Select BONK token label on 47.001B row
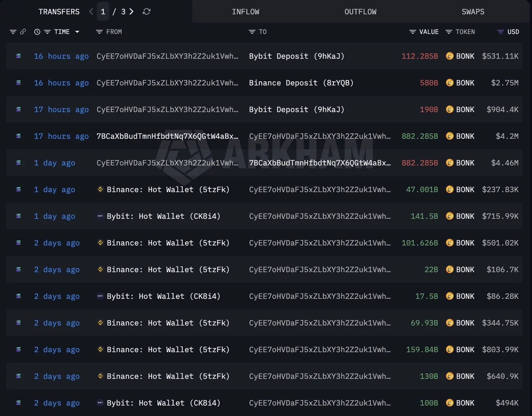Image resolution: width=532 pixels, height=416 pixels. point(465,190)
